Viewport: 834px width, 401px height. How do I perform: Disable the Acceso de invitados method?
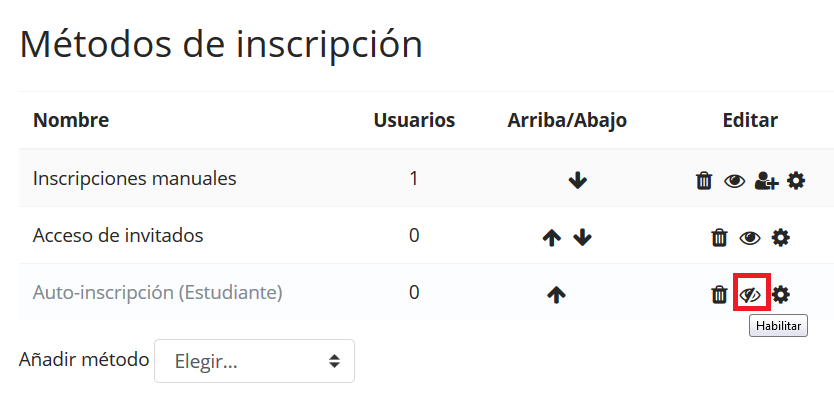coord(750,238)
